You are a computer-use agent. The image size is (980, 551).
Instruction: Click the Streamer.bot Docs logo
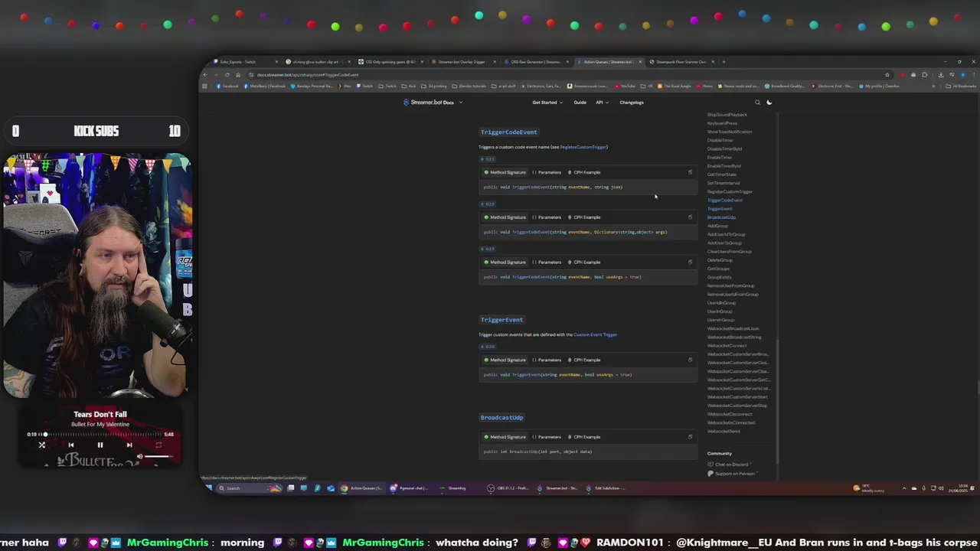429,103
